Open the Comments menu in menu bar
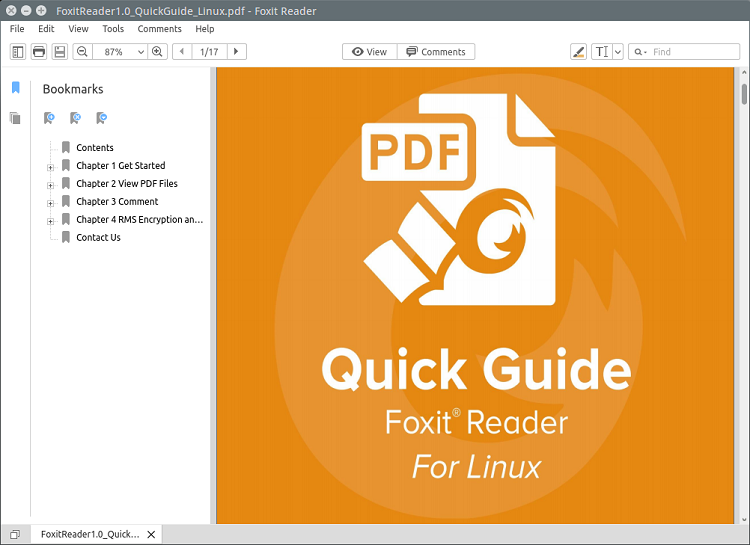The image size is (750, 545). pos(159,29)
